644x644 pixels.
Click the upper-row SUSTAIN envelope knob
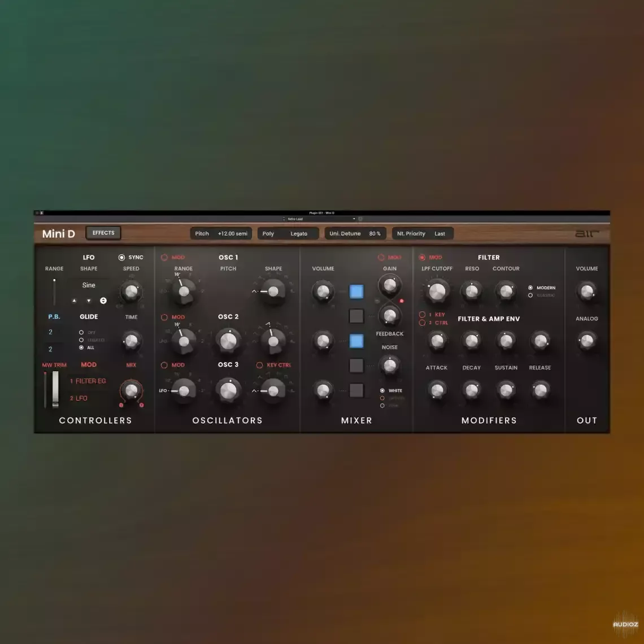(x=506, y=341)
